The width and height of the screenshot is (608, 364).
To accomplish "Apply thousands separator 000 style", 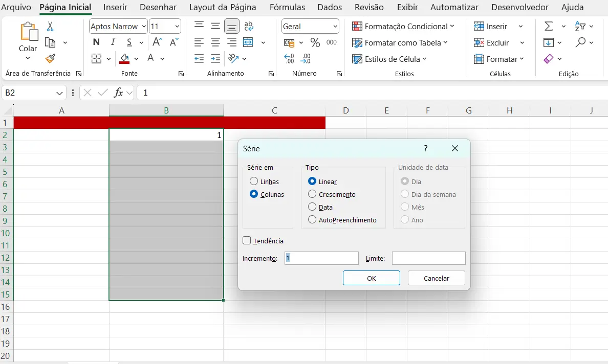I will coord(332,42).
